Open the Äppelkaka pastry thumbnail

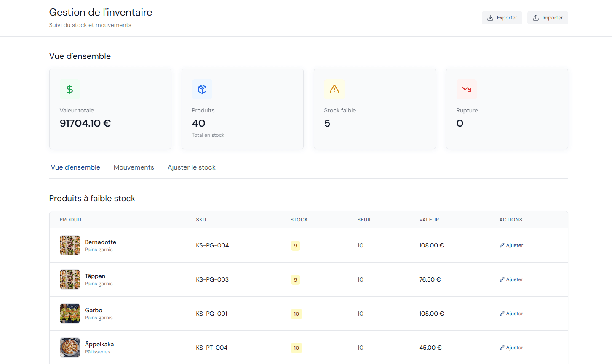70,348
